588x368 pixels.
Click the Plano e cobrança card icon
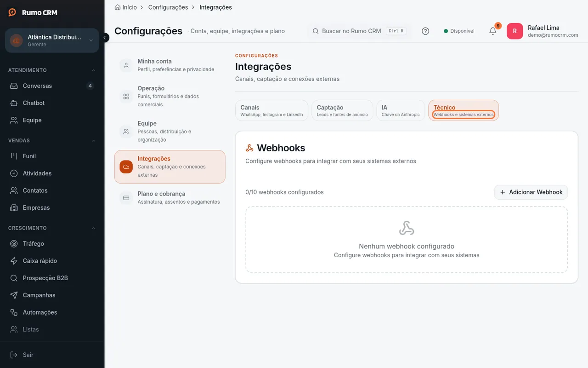click(126, 198)
